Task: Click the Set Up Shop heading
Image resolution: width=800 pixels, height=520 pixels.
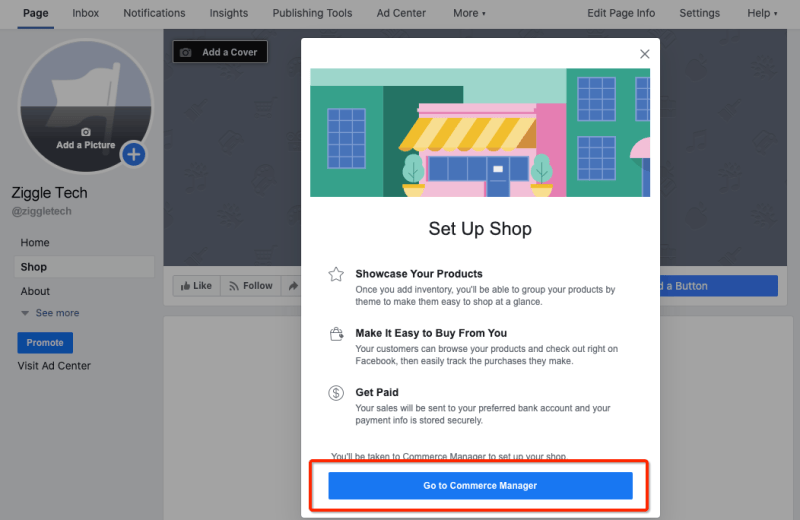Action: [x=480, y=229]
